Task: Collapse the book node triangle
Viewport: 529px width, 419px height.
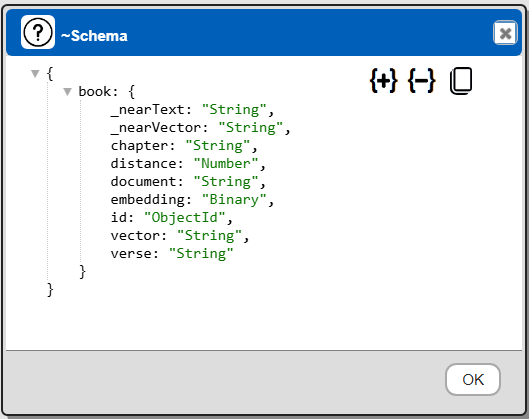Action: click(67, 91)
